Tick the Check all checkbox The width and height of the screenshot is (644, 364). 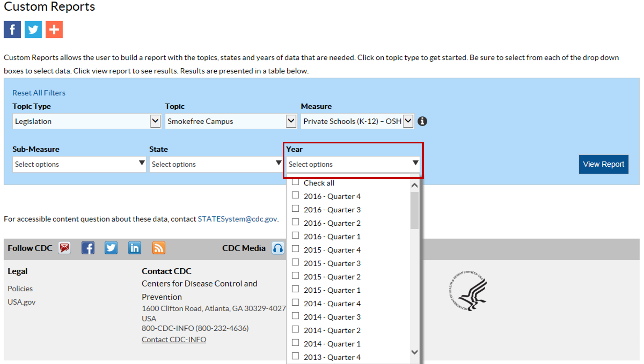[295, 182]
